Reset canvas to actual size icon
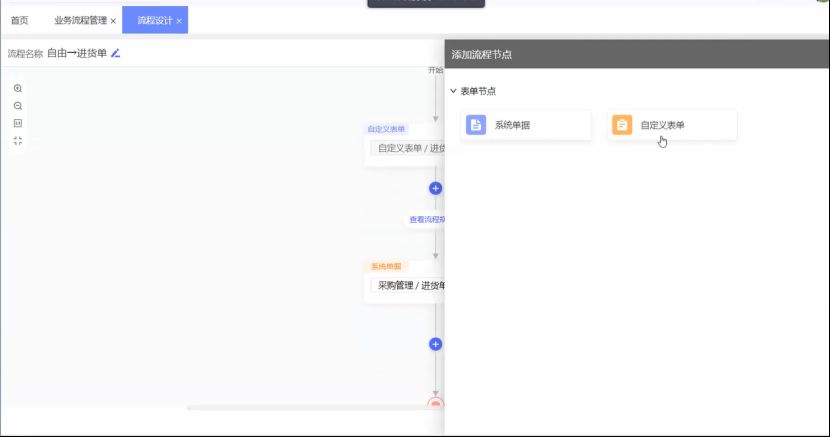Viewport: 830px width, 437px height. point(18,123)
